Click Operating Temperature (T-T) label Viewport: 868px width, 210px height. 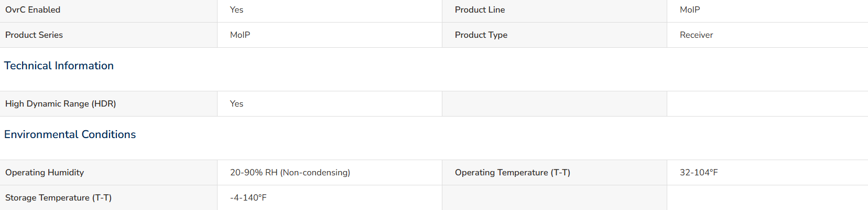click(x=512, y=172)
